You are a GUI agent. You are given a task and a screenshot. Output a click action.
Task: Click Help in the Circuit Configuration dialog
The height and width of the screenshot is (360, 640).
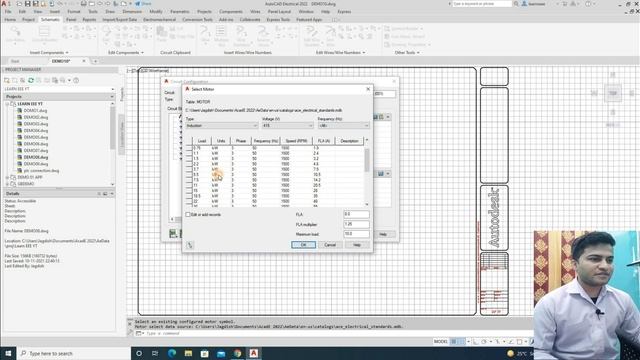coord(383,234)
